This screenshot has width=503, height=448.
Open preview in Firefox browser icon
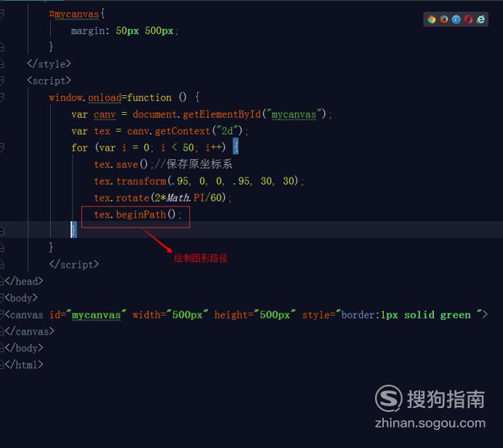point(444,19)
